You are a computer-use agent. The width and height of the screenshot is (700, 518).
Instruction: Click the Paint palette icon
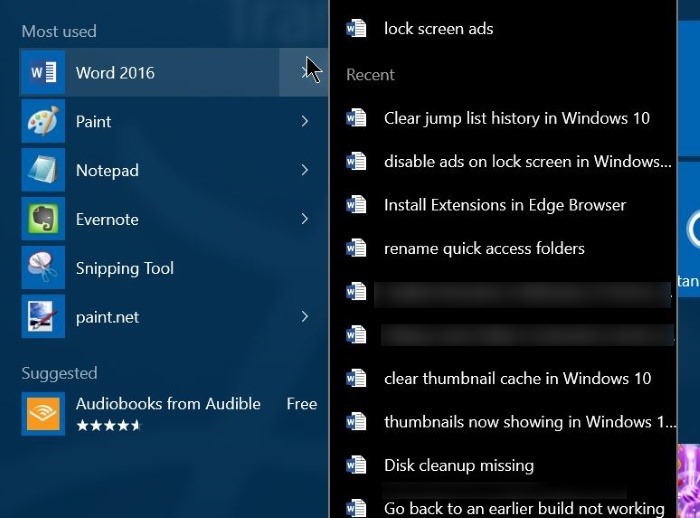(43, 121)
